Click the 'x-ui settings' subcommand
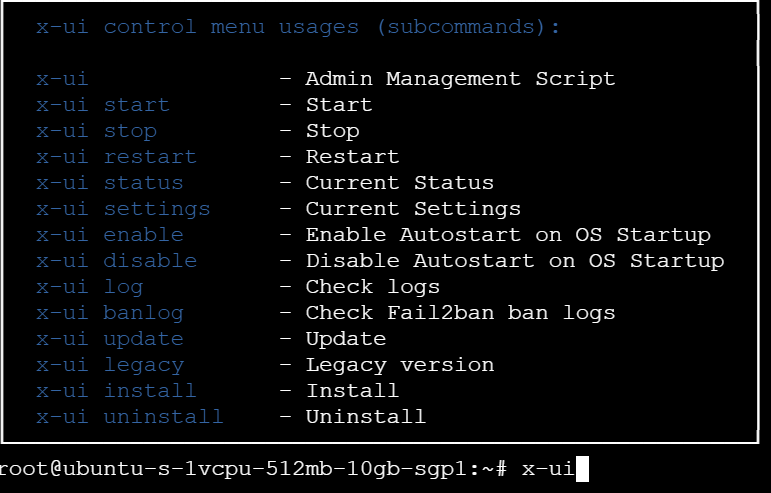The width and height of the screenshot is (771, 493). tap(123, 210)
